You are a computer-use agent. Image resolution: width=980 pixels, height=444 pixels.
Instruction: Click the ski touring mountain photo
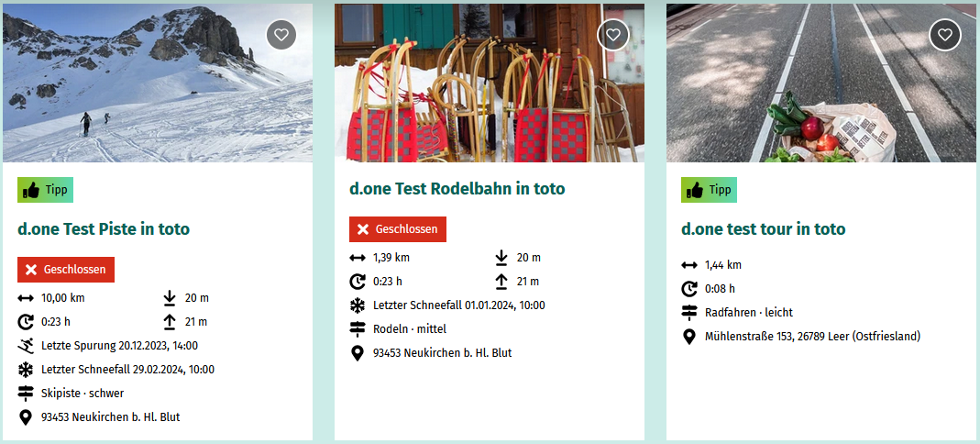158,83
